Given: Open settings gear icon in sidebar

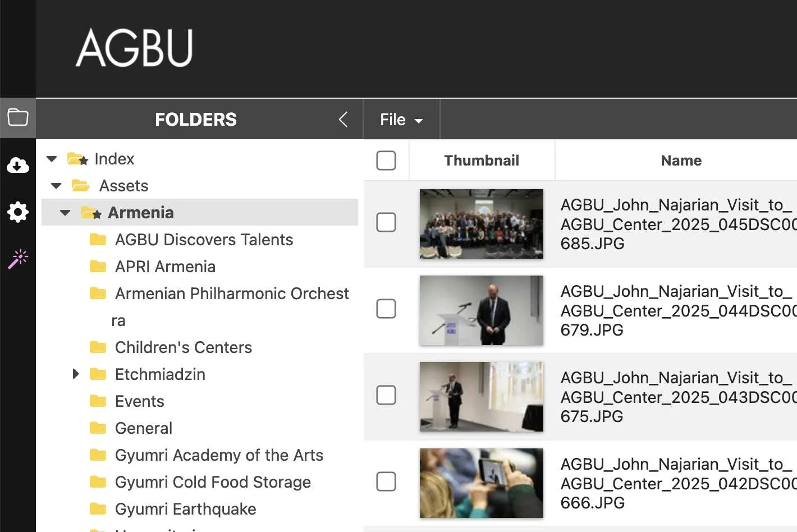Looking at the screenshot, I should [18, 212].
